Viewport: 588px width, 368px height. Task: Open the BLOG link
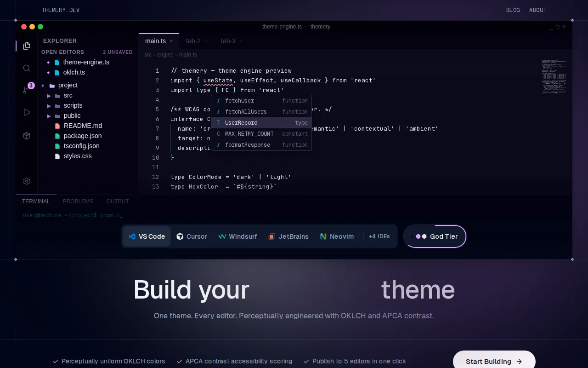tap(513, 10)
